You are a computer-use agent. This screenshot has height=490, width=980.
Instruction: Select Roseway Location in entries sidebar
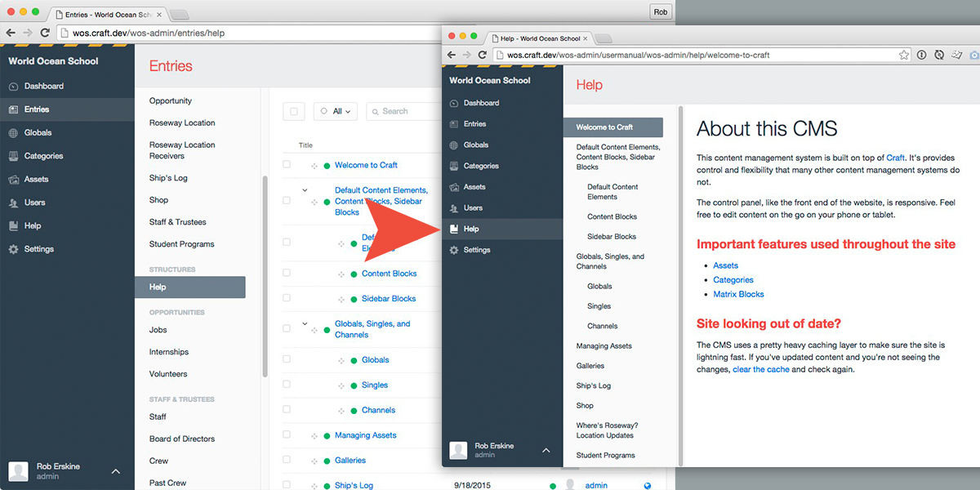pos(182,122)
